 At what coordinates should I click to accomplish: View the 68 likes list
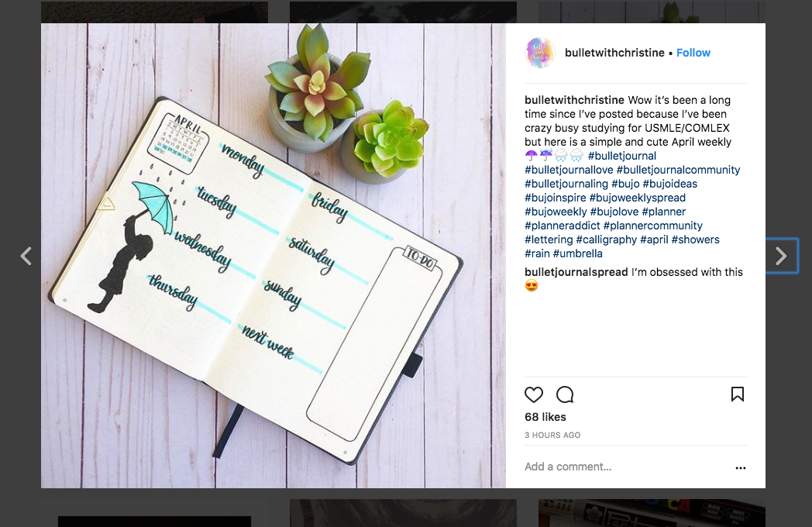545,417
